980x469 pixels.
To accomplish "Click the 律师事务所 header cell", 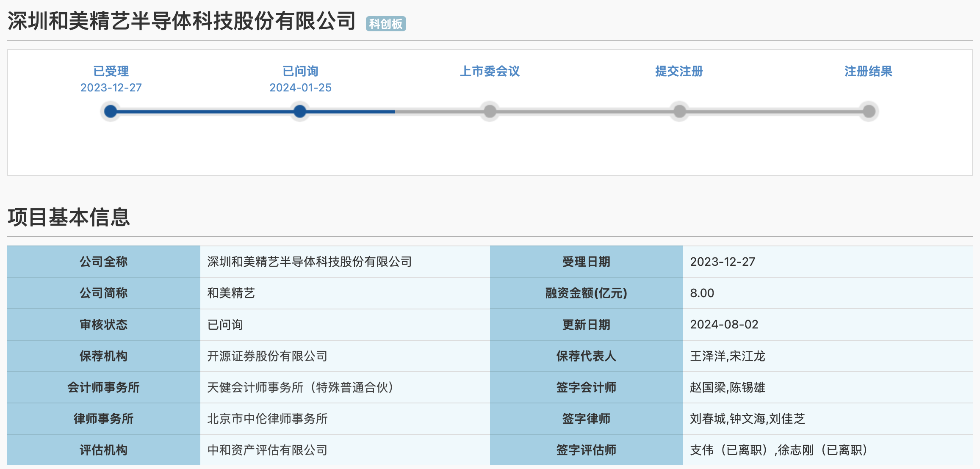I will click(104, 419).
